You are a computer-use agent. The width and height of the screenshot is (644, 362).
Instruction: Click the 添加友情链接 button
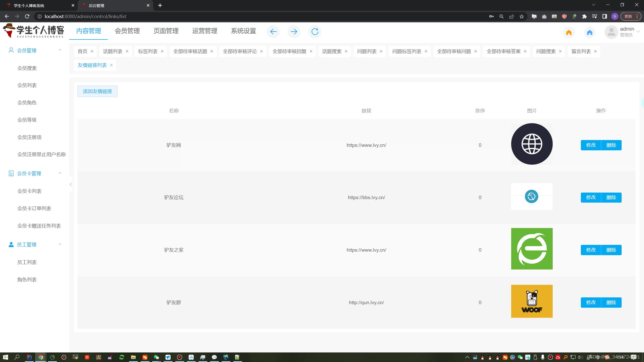(x=97, y=91)
